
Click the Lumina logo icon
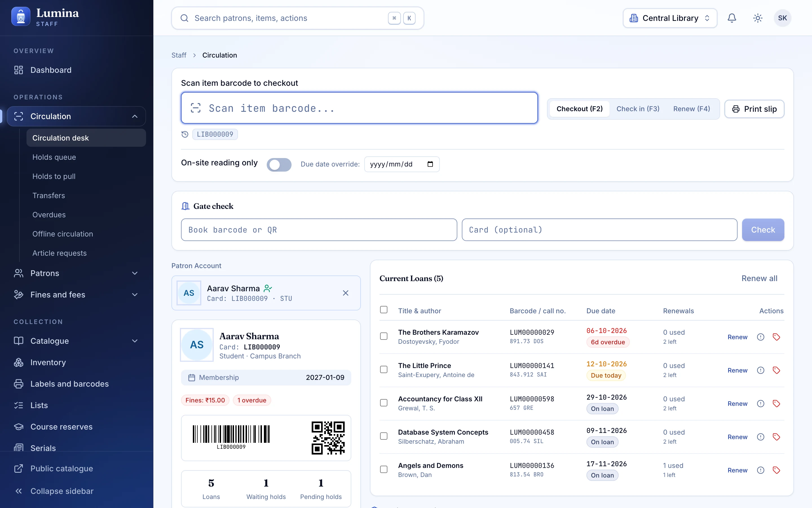click(x=21, y=17)
